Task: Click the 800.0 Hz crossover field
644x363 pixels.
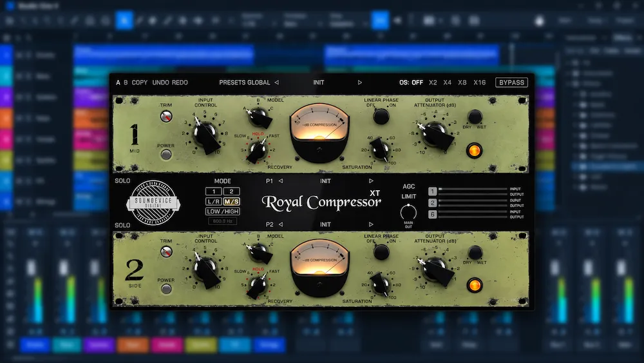Action: point(223,221)
